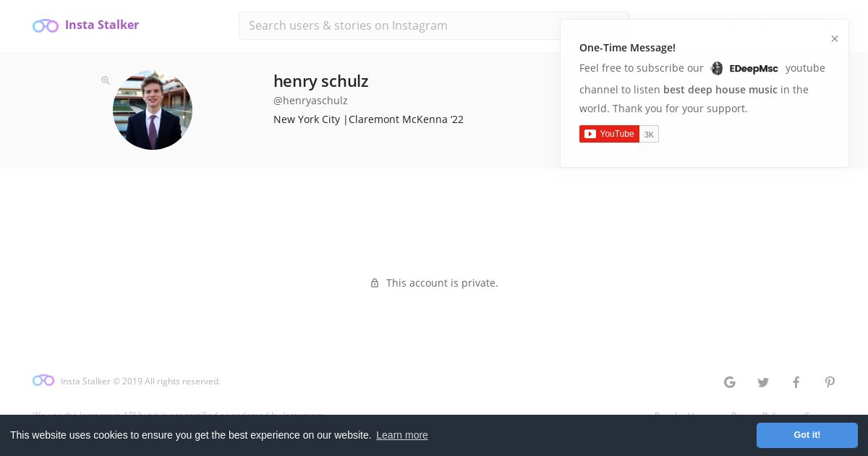Follow the Learn more cookie link

click(402, 435)
